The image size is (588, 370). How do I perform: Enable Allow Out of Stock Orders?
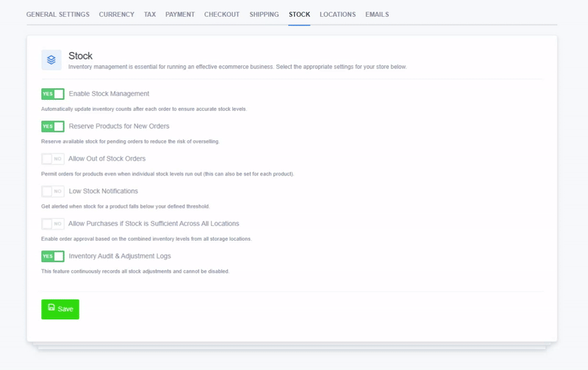click(53, 159)
